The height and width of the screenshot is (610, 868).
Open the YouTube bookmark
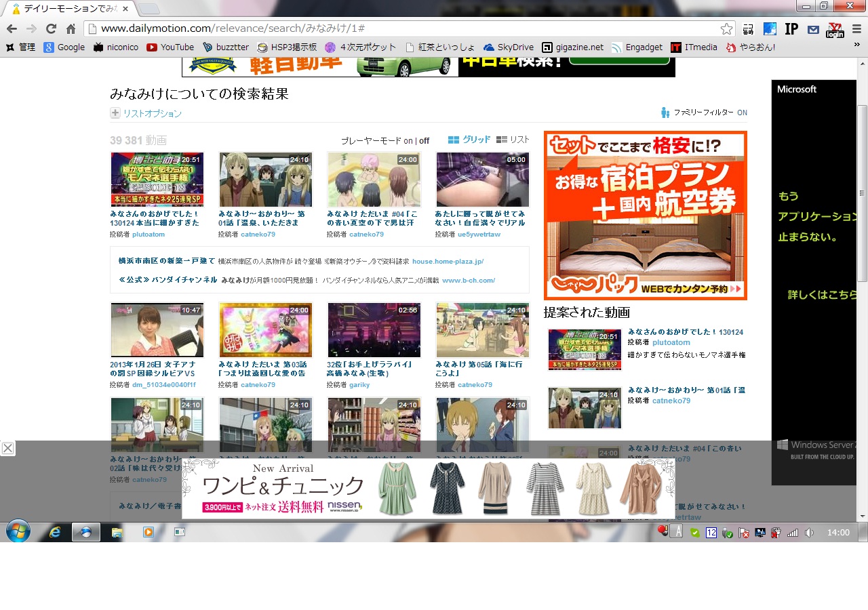point(170,47)
